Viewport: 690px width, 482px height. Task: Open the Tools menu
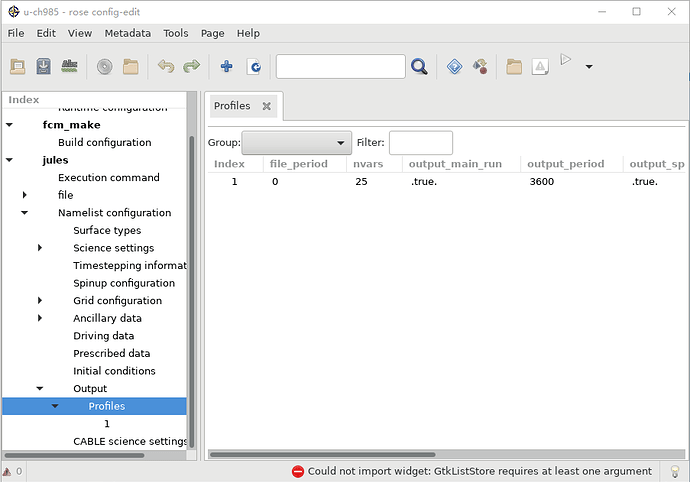[176, 33]
